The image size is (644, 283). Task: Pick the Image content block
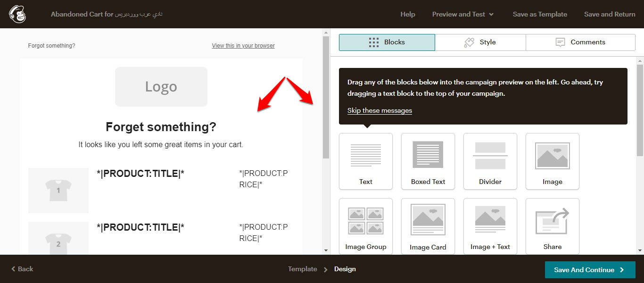(553, 161)
